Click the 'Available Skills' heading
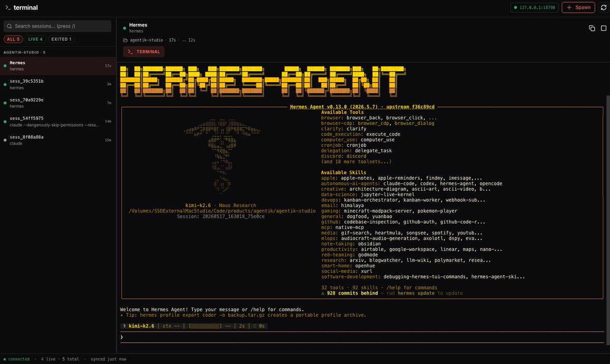The width and height of the screenshot is (610, 364). (344, 173)
